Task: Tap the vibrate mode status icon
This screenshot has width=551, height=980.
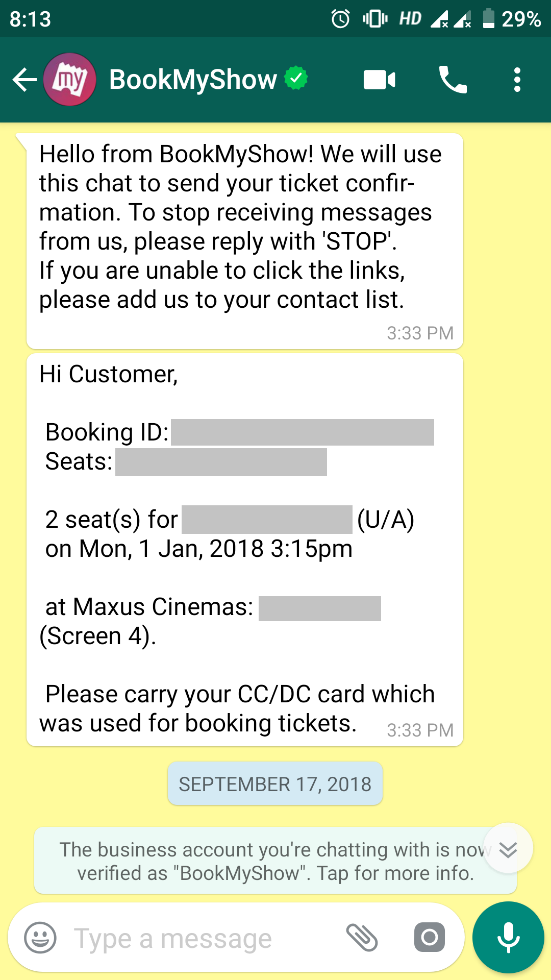Action: tap(375, 19)
